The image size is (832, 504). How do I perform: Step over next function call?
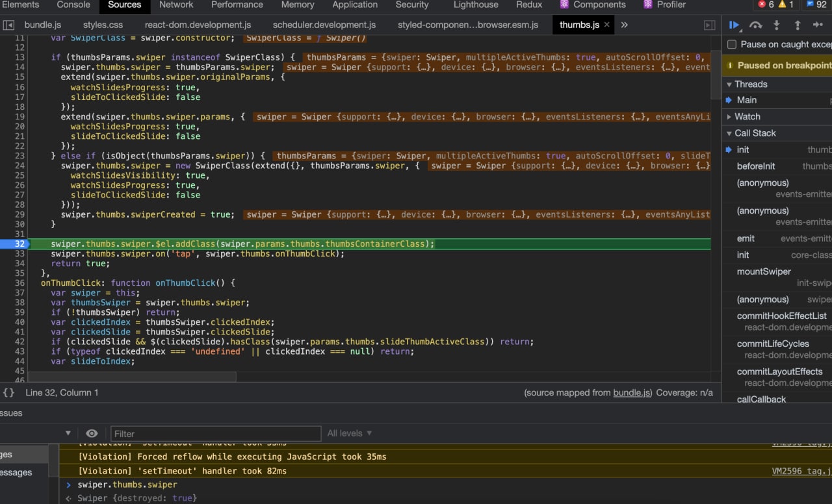[x=755, y=25]
